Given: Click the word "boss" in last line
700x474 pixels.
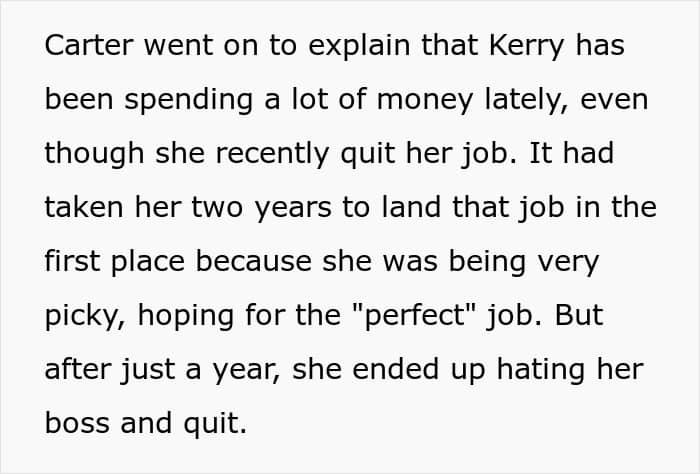Looking at the screenshot, I should (77, 424).
